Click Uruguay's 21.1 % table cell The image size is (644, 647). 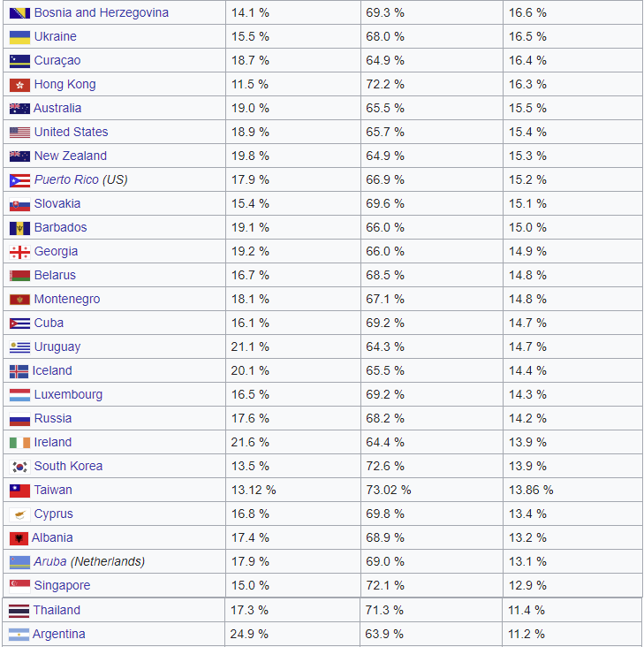pos(250,347)
